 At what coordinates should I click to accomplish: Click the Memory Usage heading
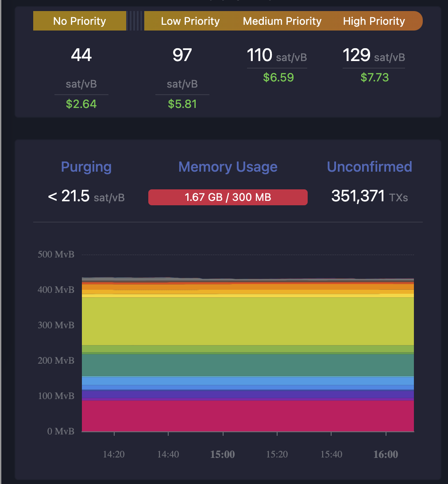[228, 167]
